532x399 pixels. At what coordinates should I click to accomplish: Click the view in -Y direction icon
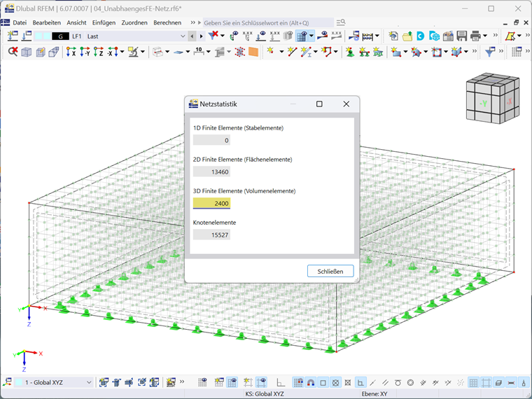click(85, 52)
